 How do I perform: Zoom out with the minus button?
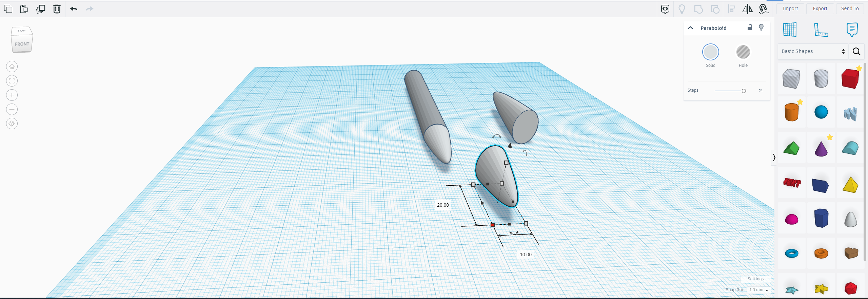(x=12, y=109)
